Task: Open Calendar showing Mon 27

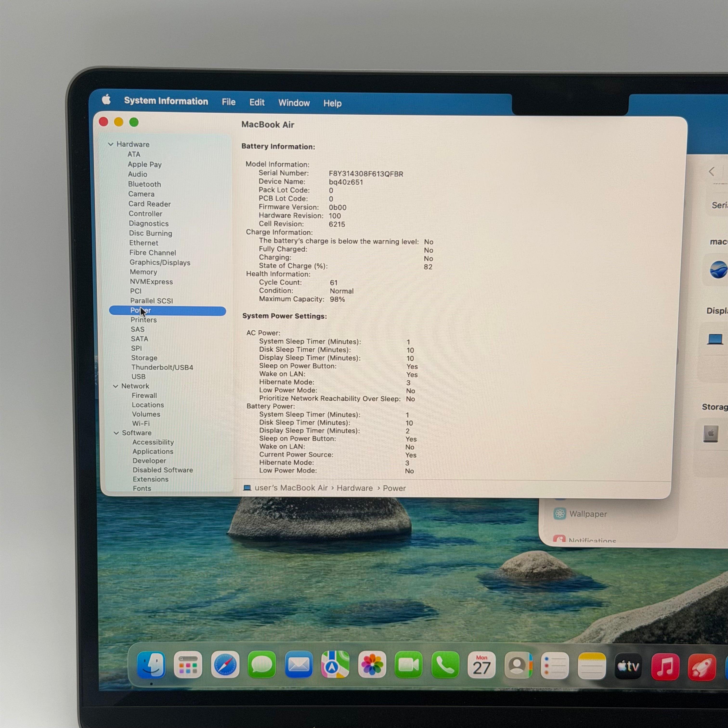Action: [481, 665]
